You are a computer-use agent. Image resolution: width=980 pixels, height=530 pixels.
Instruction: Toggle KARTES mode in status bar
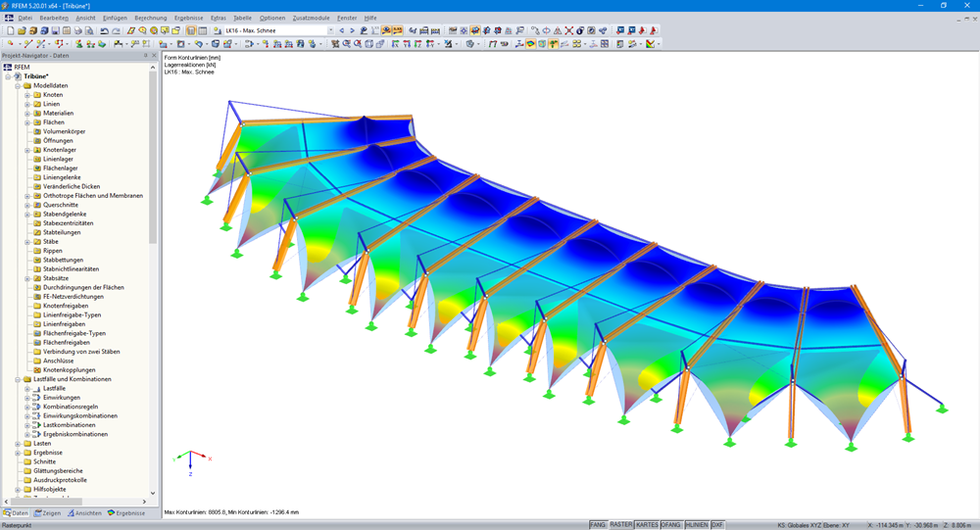pyautogui.click(x=647, y=525)
